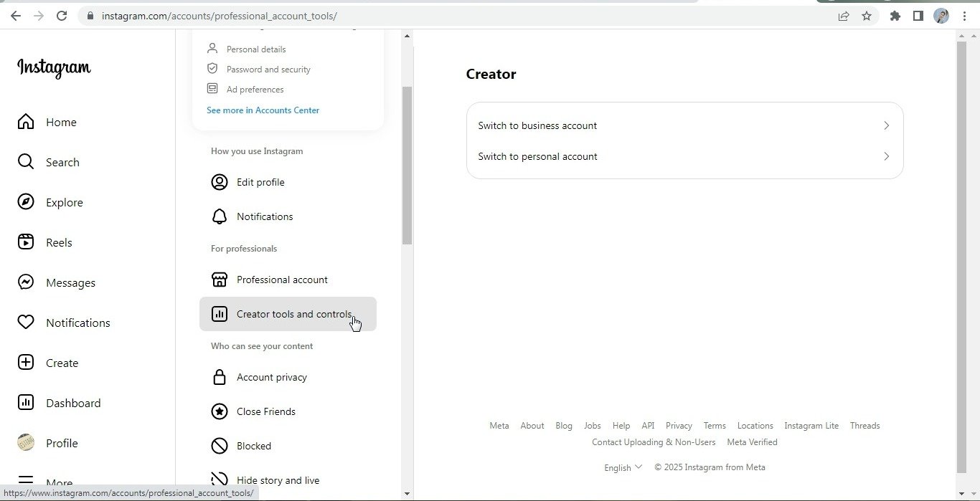Open the Messages messenger icon
The width and height of the screenshot is (980, 501).
point(26,282)
